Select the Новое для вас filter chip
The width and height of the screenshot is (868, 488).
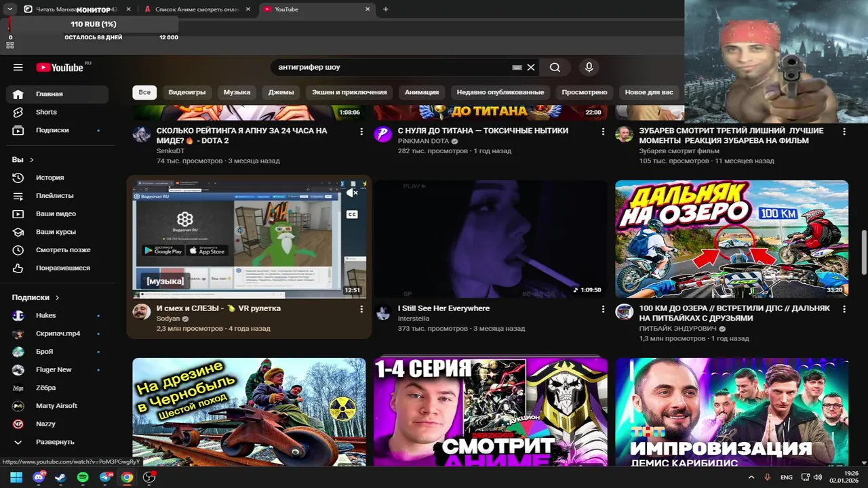[649, 92]
